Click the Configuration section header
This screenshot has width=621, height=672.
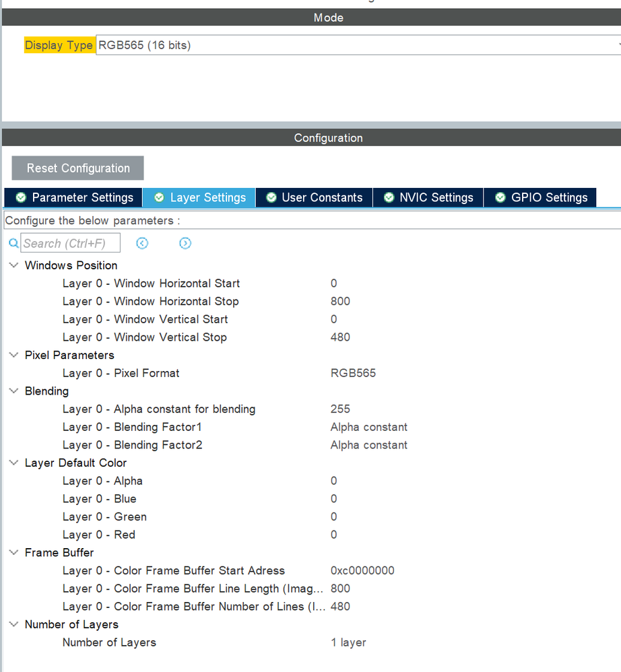point(312,137)
